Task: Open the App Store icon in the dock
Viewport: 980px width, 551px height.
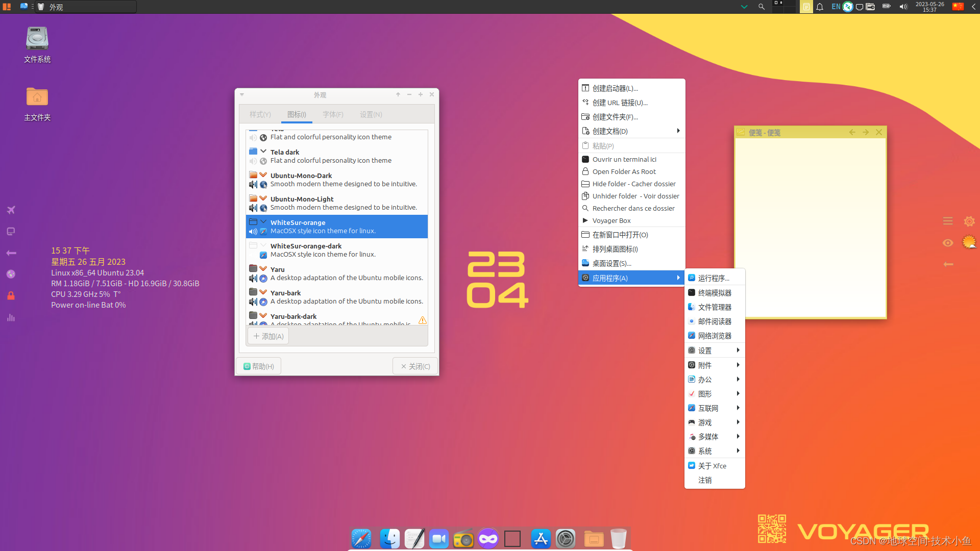Action: point(541,539)
